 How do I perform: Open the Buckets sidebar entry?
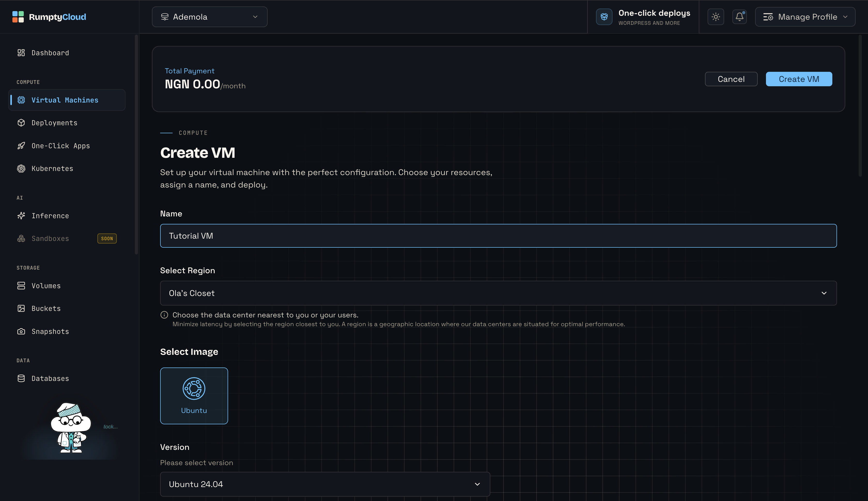click(x=67, y=309)
